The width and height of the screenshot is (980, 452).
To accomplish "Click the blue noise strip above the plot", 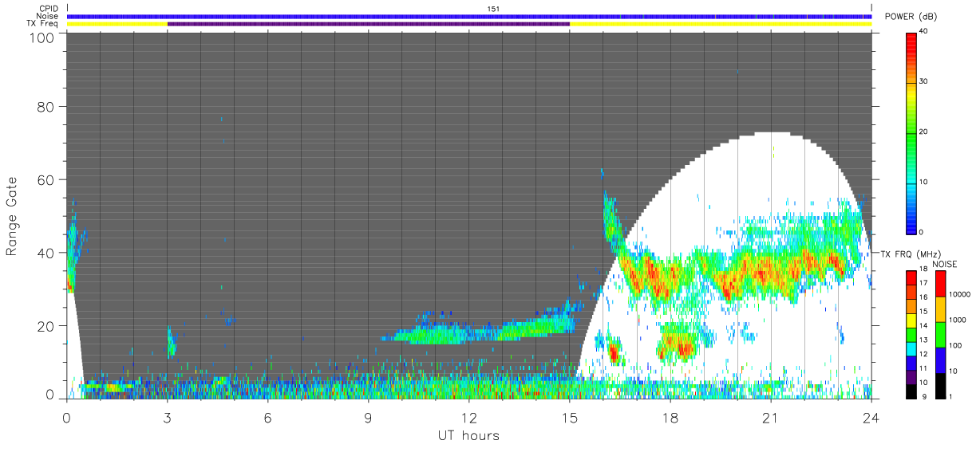I will [469, 16].
